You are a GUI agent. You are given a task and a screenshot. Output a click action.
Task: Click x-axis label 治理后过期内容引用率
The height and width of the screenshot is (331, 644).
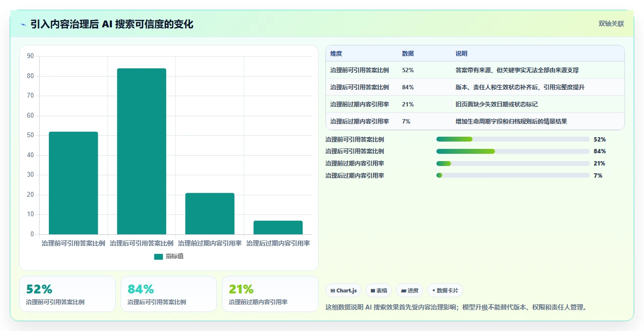point(278,243)
